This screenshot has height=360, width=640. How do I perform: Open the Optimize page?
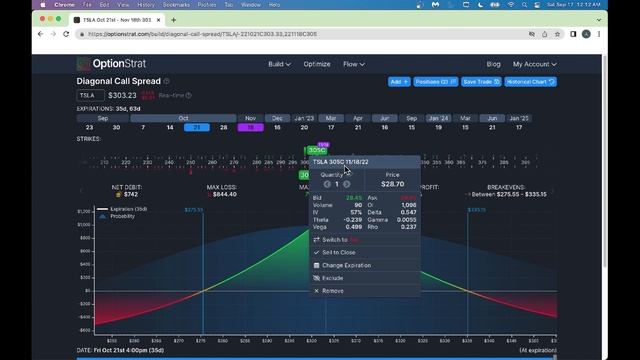click(317, 64)
